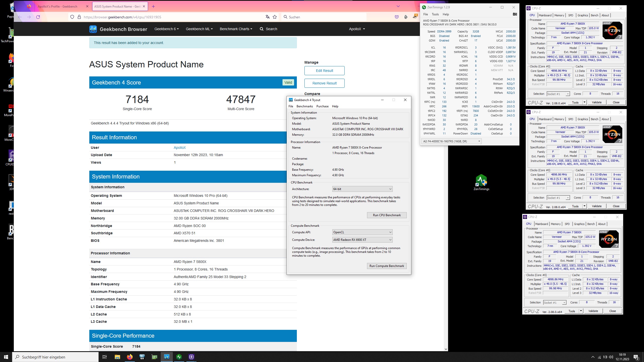
Task: Click Validate in the top CPU-Z window
Action: 596,102
